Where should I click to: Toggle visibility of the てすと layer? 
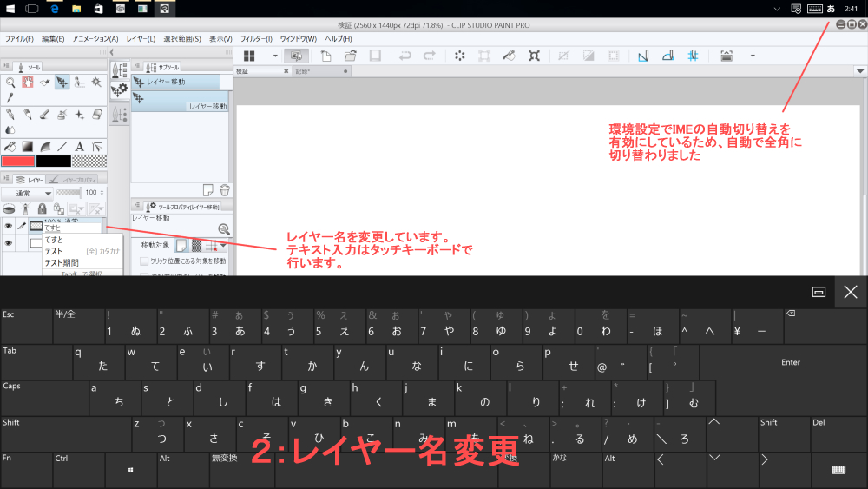pos(9,226)
